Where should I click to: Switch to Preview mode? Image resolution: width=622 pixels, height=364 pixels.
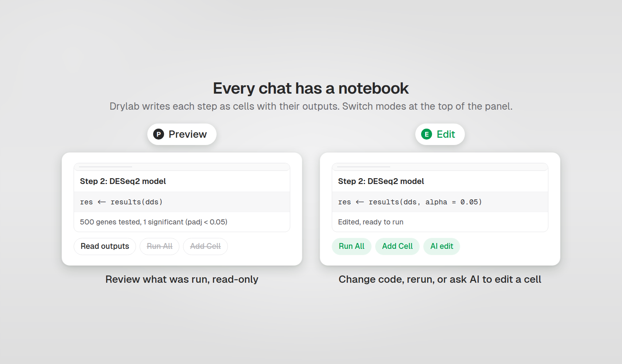(x=182, y=134)
